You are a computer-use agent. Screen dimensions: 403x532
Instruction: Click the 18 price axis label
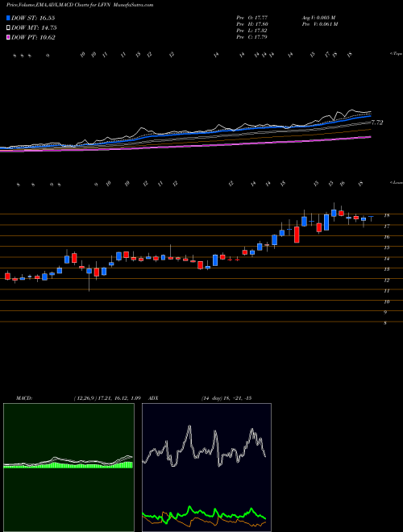point(386,215)
